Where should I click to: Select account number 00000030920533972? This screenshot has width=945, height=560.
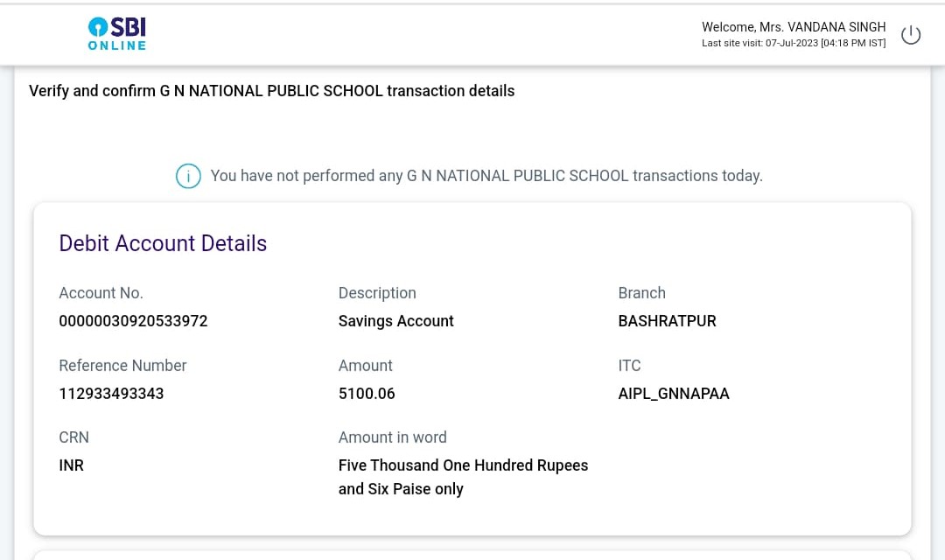coord(133,321)
